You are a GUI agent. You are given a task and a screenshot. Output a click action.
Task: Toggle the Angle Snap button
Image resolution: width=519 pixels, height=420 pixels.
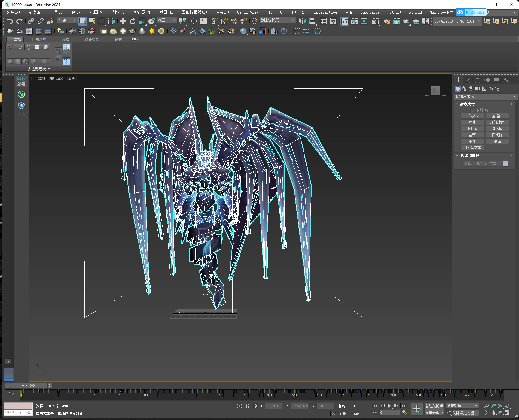(224, 21)
